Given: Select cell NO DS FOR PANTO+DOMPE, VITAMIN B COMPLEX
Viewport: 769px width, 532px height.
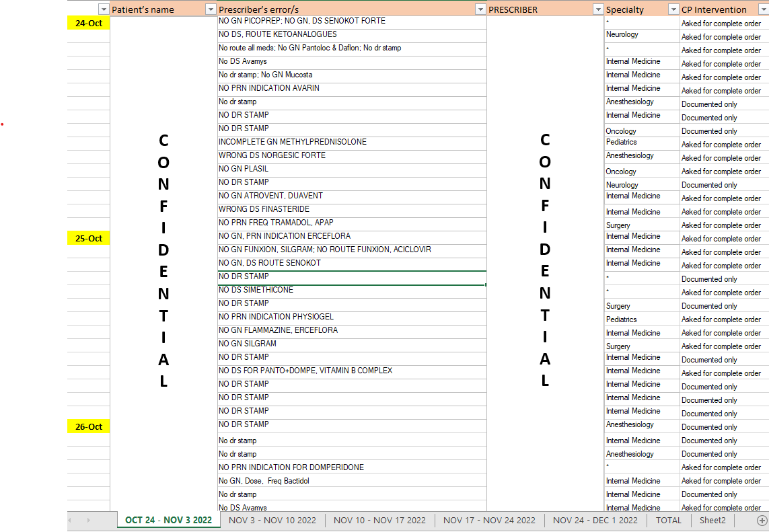Looking at the screenshot, I should 352,372.
